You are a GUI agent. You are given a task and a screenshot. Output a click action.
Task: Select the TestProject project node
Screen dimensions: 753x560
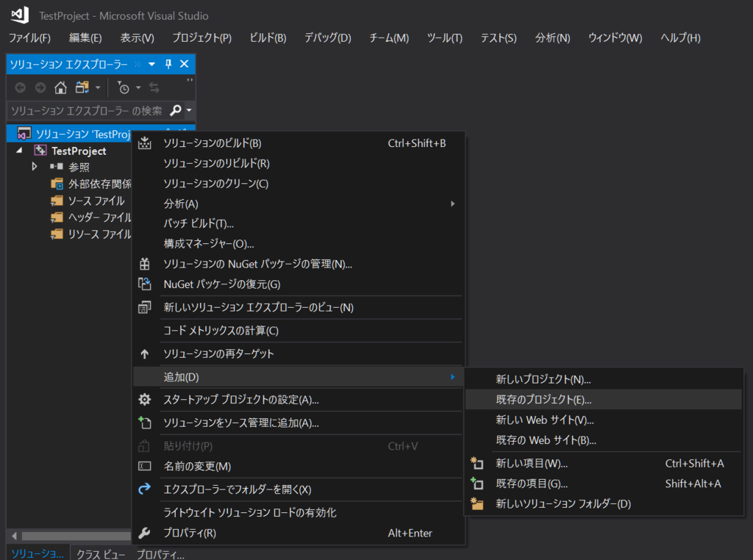79,151
